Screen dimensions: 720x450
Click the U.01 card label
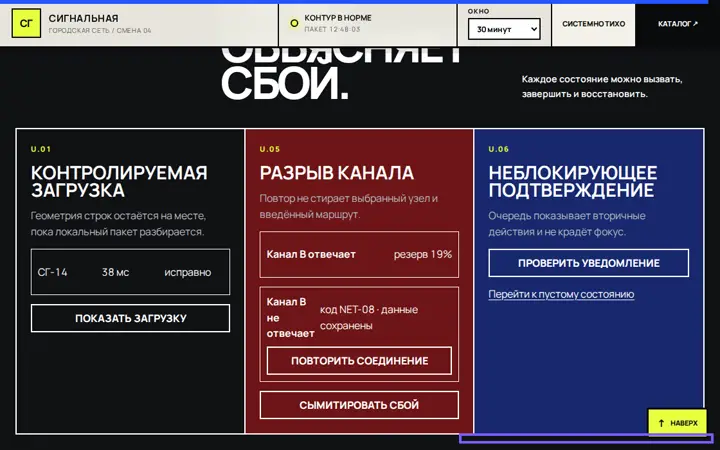(41, 149)
